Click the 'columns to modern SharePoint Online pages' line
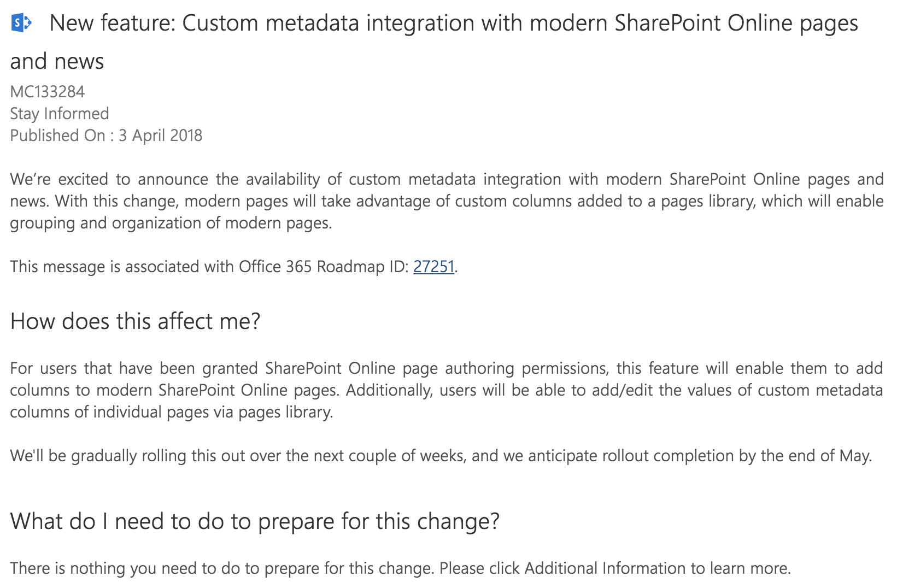 point(447,390)
